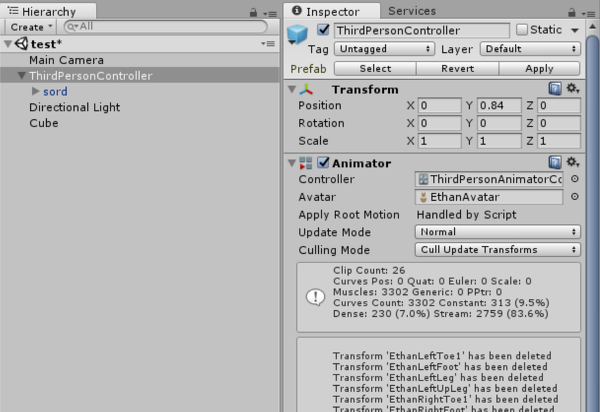Select sord object in Hierarchy
600x412 pixels.
(x=55, y=91)
